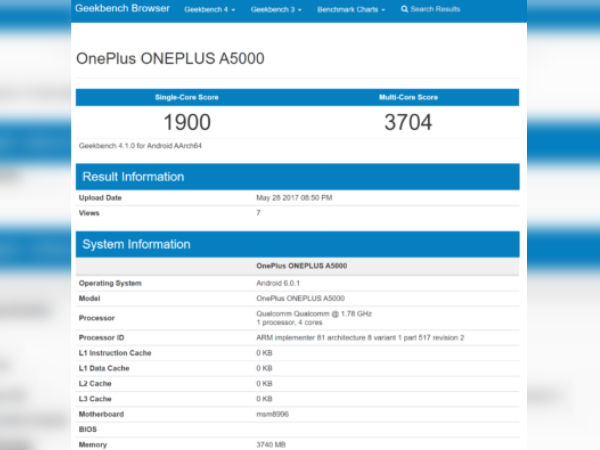Select the ARM implementer 81 processor ID value
Screen dimensions: 600x450
tap(360, 338)
